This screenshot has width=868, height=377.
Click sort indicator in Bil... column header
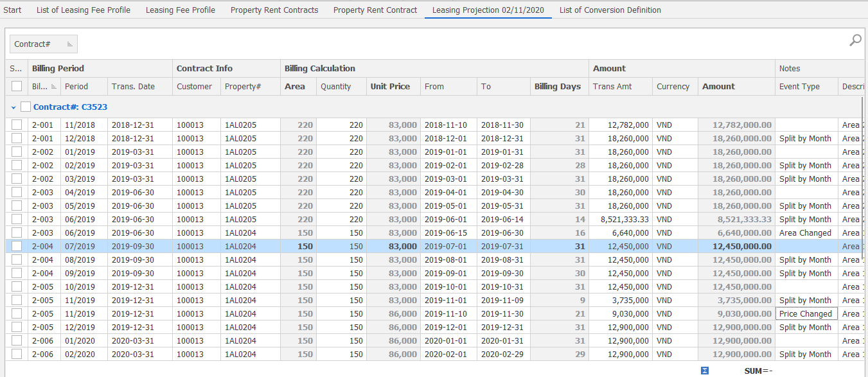tap(54, 87)
